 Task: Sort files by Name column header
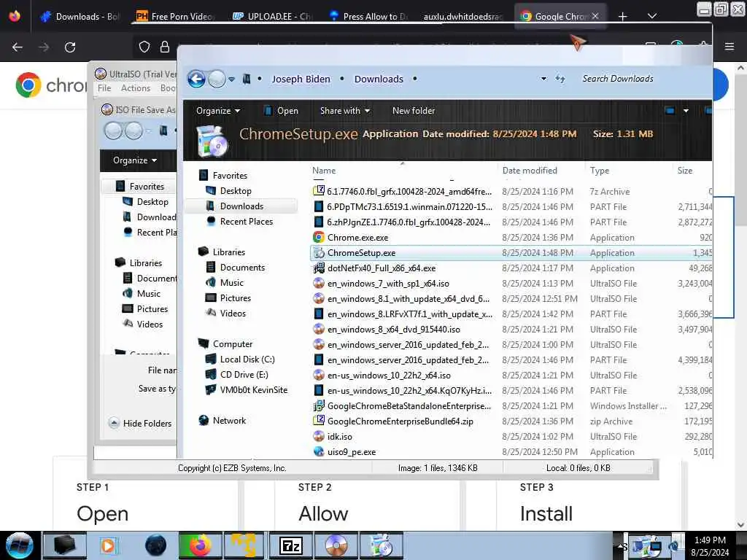coord(324,171)
